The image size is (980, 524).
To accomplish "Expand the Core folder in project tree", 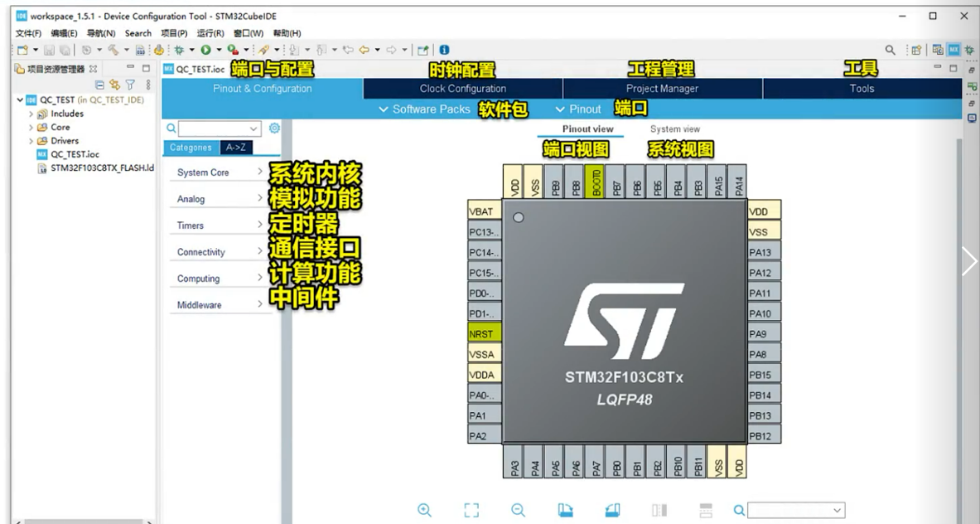I will tap(31, 128).
